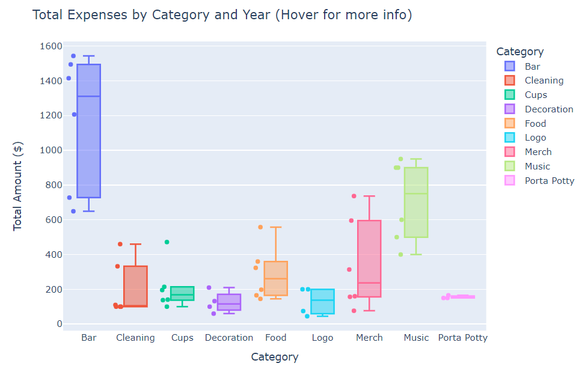Toggle Cleaning trace via its legend label
Image resolution: width=588 pixels, height=372 pixels.
544,81
